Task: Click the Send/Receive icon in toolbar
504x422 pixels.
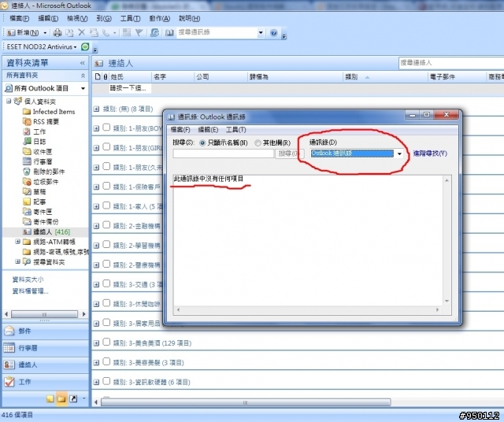Action: (x=154, y=32)
